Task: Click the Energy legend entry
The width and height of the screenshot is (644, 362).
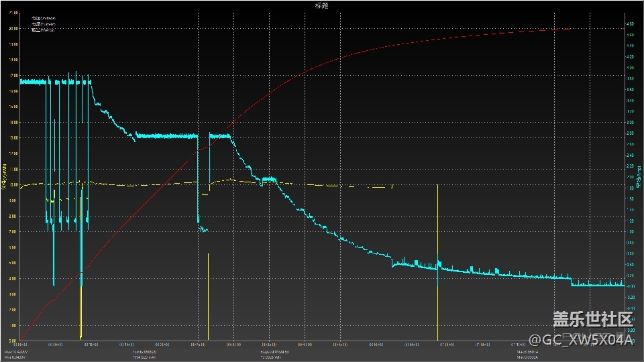Action: [43, 30]
